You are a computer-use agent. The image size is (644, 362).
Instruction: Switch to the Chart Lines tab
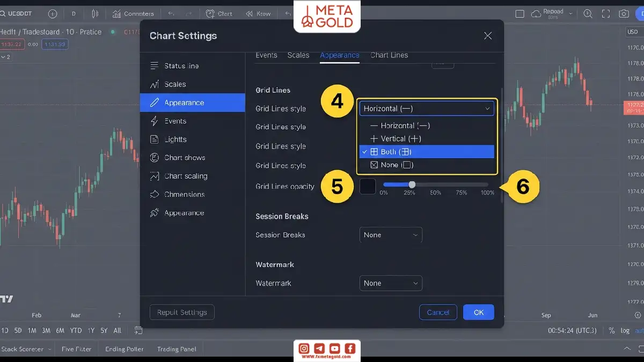click(x=389, y=55)
